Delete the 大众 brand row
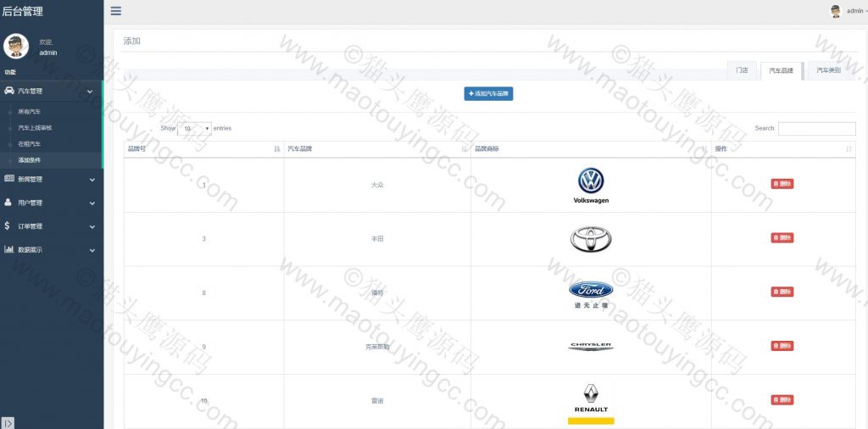This screenshot has height=429, width=868. click(x=782, y=184)
